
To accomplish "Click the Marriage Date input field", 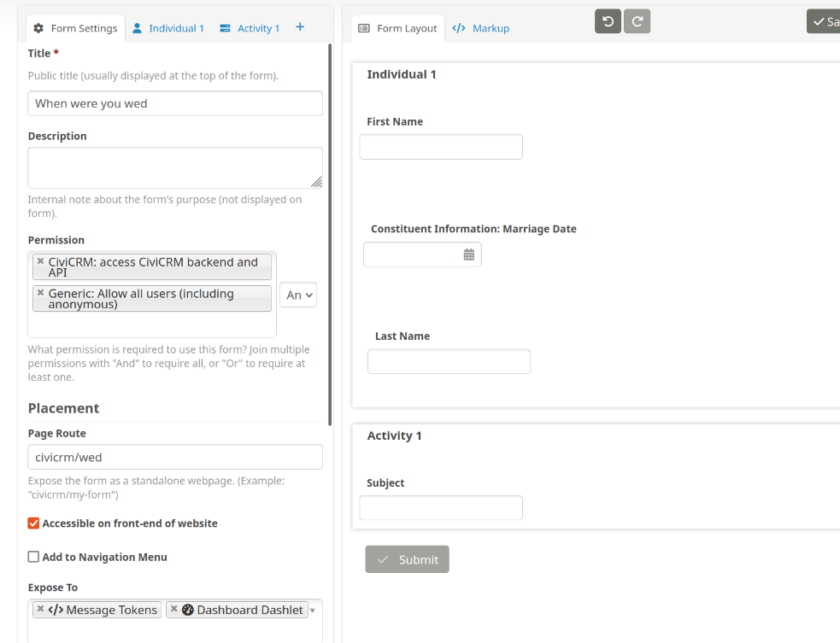I will [422, 254].
